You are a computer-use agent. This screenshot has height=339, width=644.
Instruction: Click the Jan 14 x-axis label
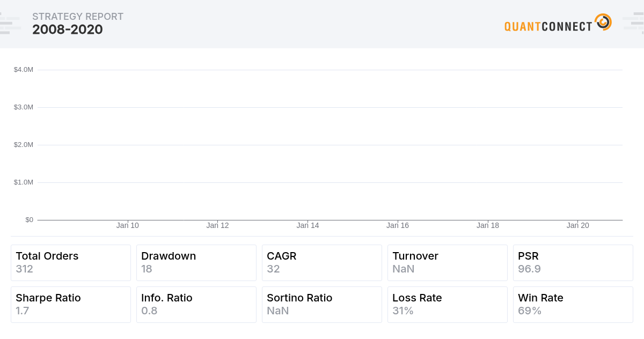tap(308, 226)
